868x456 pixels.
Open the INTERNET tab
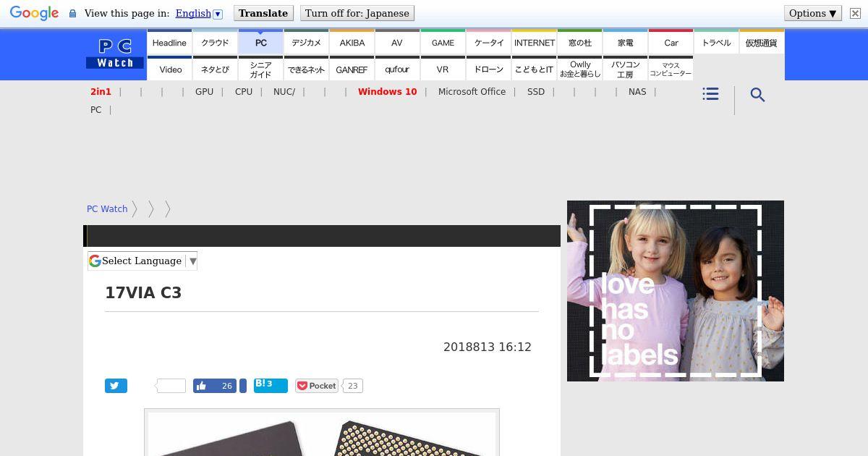point(534,42)
